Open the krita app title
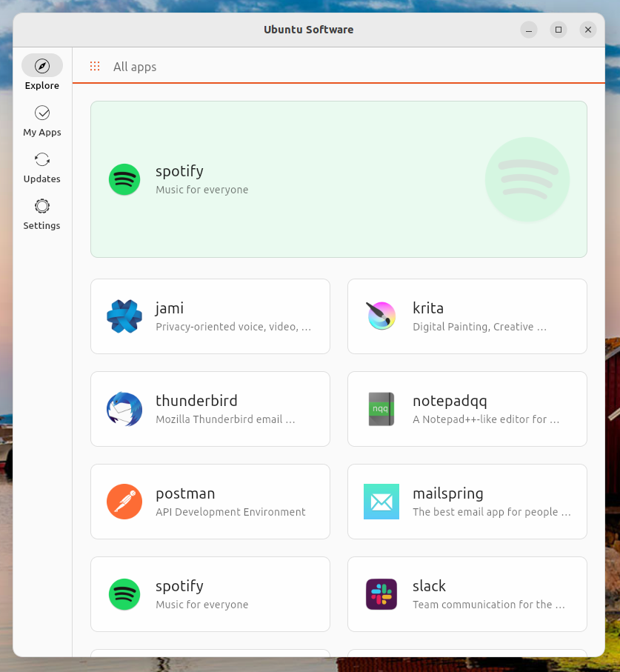 (x=428, y=308)
